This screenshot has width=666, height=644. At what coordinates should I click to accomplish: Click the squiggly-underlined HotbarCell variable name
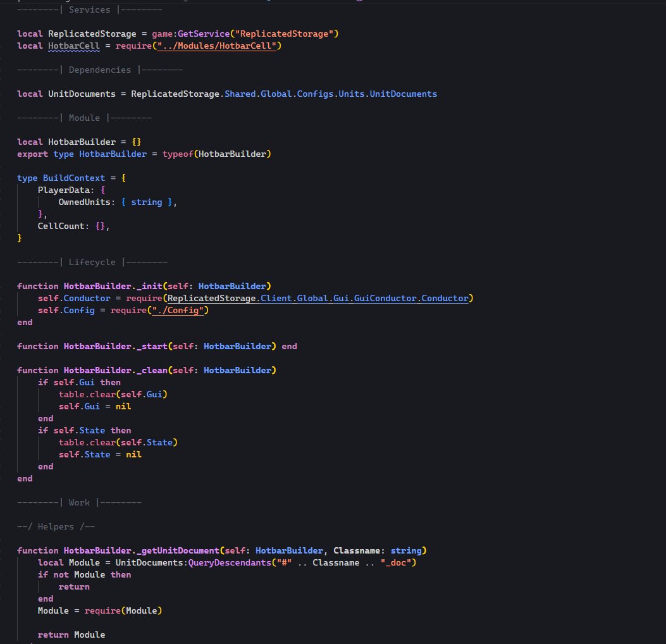tap(74, 46)
